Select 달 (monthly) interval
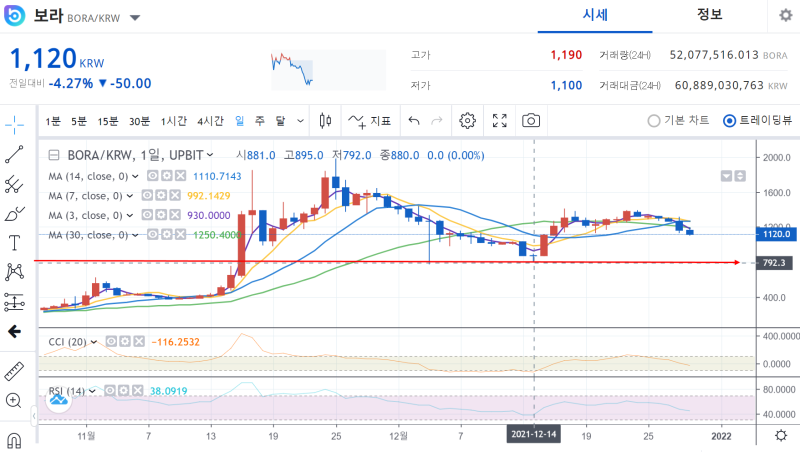Screen dimensions: 800x452 coord(280,121)
